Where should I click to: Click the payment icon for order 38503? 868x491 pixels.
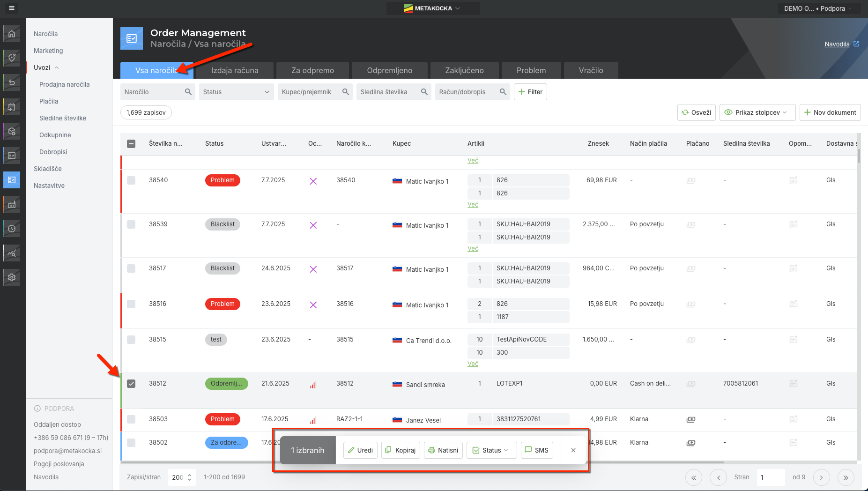click(691, 419)
